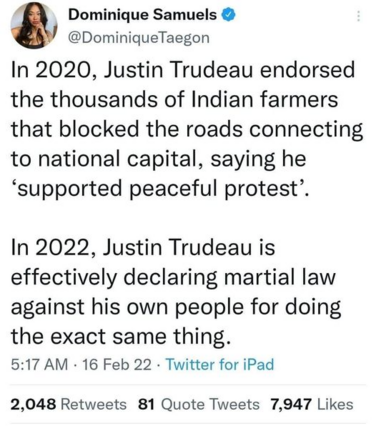The image size is (376, 426).
Task: Open the three-dot more options menu
Action: click(358, 16)
